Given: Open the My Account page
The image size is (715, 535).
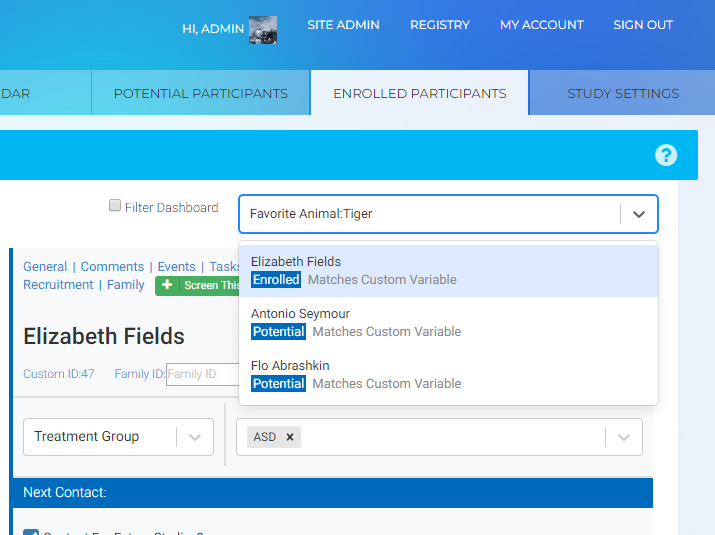Looking at the screenshot, I should tap(541, 25).
